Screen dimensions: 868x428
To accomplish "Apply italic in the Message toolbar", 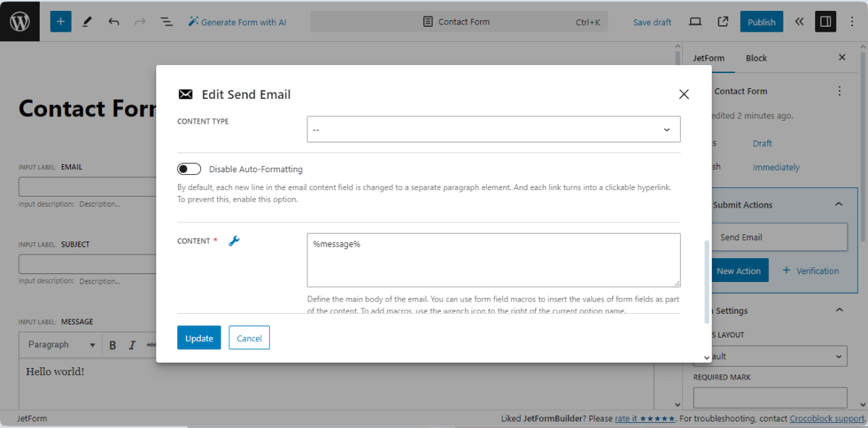I will [130, 345].
